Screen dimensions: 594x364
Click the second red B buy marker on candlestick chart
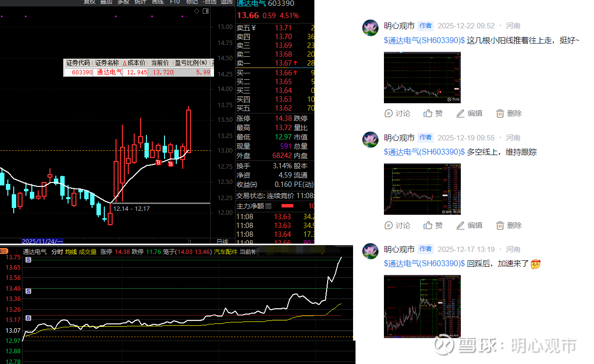[171, 164]
